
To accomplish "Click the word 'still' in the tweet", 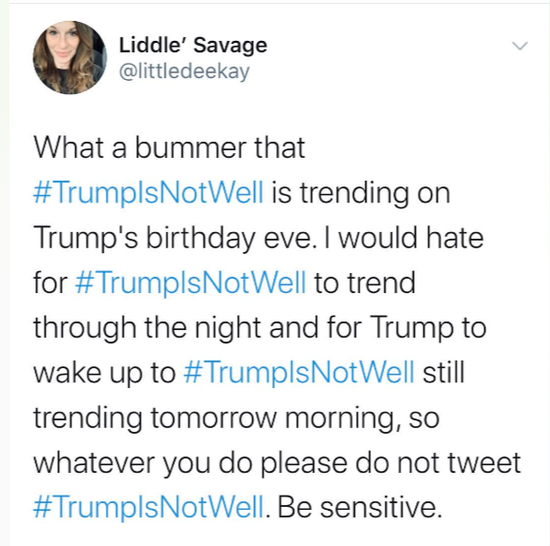I will click(444, 372).
